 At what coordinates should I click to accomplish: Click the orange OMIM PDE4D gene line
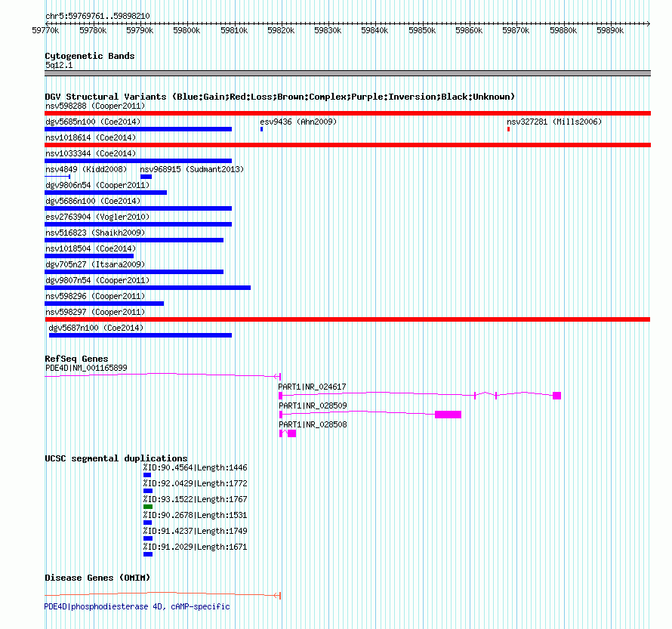pos(162,595)
